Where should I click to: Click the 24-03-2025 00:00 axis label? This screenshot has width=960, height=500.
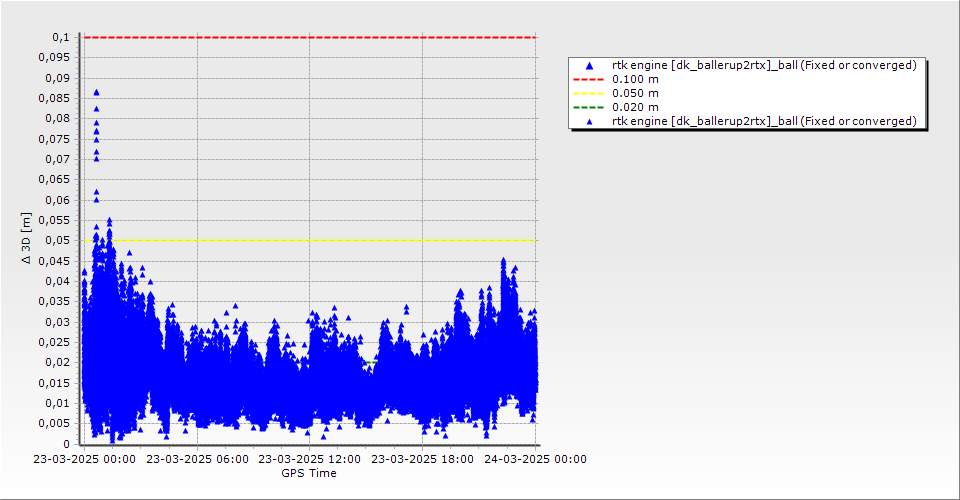click(535, 459)
